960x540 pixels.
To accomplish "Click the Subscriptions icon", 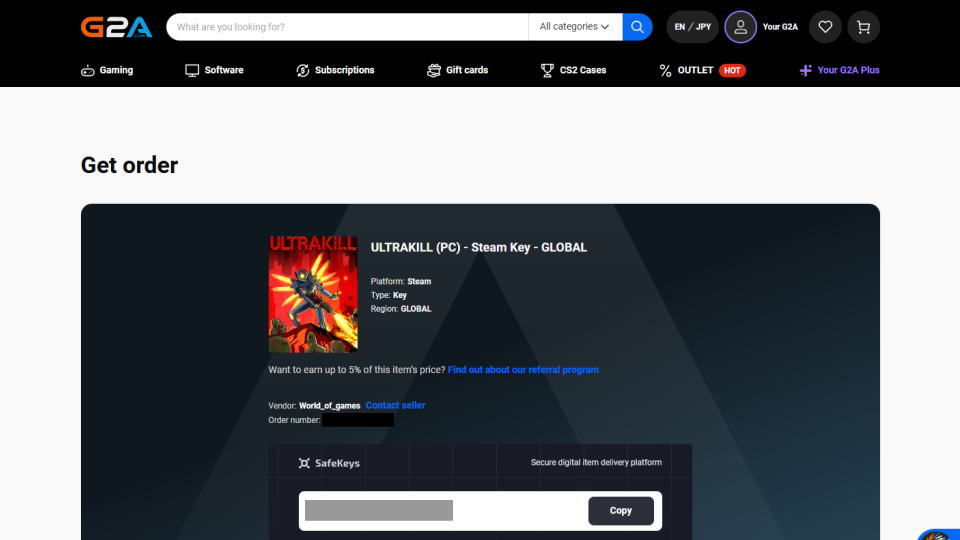I will click(x=302, y=70).
